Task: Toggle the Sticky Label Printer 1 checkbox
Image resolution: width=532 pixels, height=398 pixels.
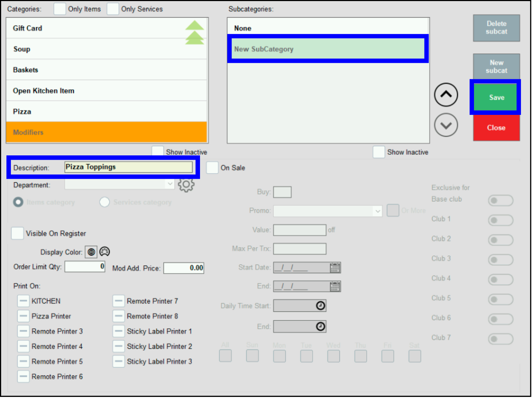Action: (x=119, y=331)
